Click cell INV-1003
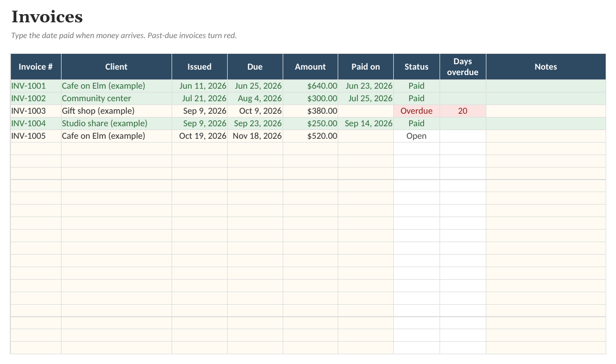This screenshot has width=616, height=364. (x=36, y=111)
